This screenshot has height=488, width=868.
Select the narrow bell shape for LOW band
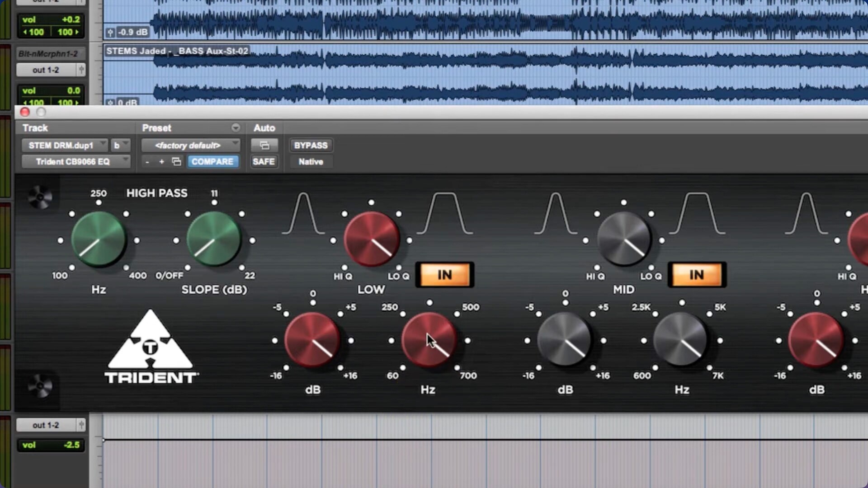303,213
